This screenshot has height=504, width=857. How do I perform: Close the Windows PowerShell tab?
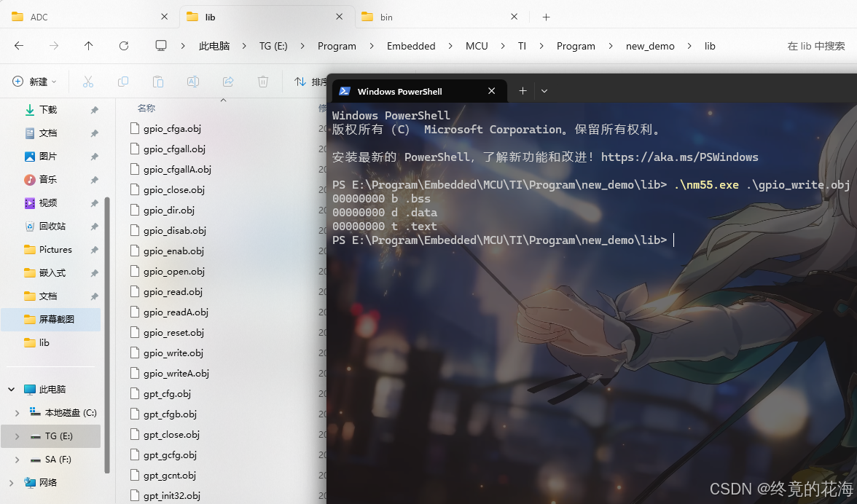coord(491,90)
